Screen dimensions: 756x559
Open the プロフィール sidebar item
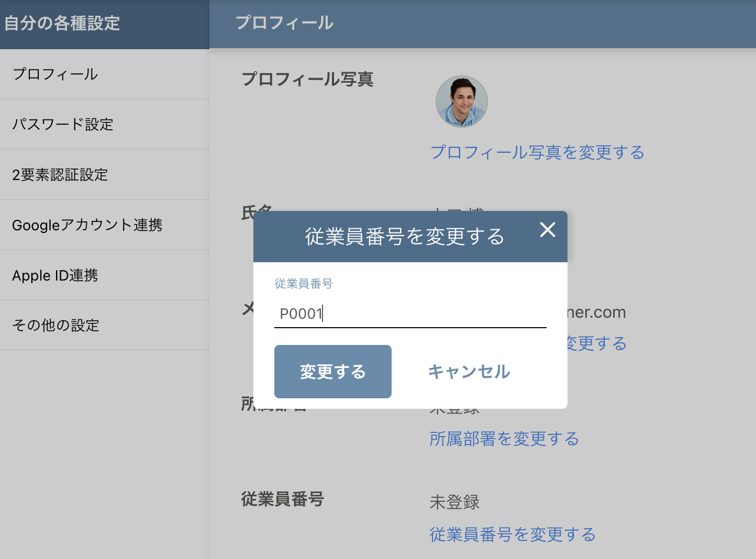[x=54, y=74]
